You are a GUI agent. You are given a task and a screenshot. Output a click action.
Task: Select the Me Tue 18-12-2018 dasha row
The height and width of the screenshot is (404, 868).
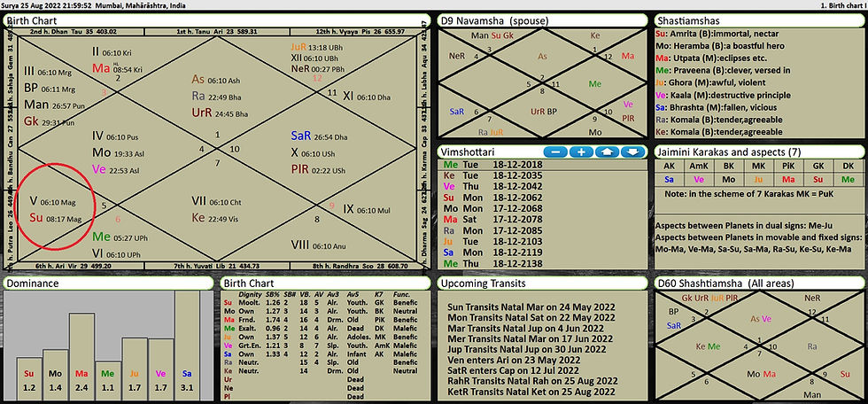(542, 165)
